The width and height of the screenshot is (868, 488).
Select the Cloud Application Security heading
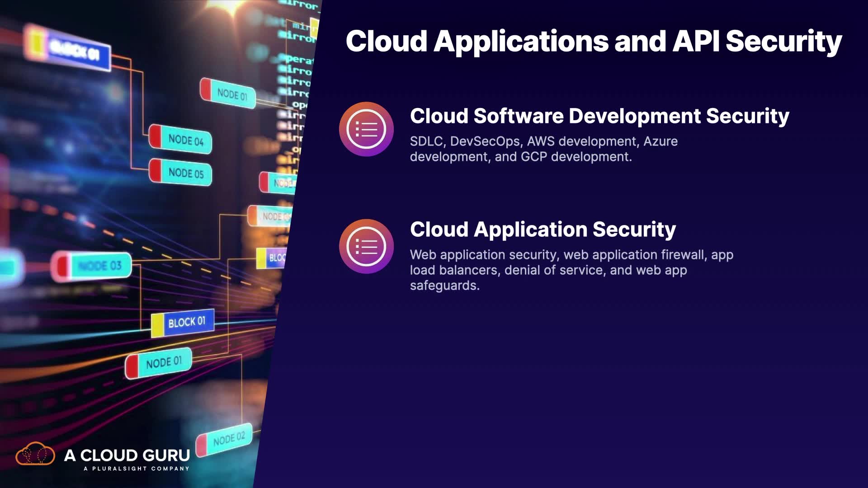(x=542, y=230)
